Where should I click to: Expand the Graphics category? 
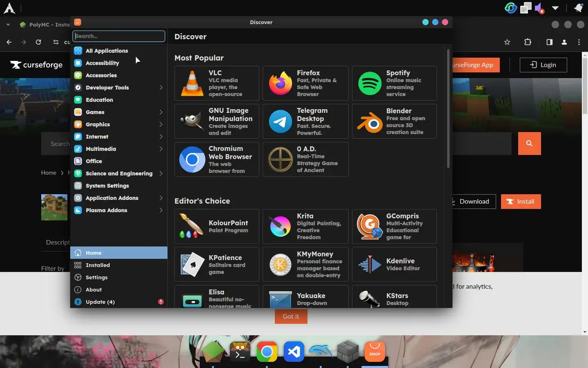pos(161,124)
